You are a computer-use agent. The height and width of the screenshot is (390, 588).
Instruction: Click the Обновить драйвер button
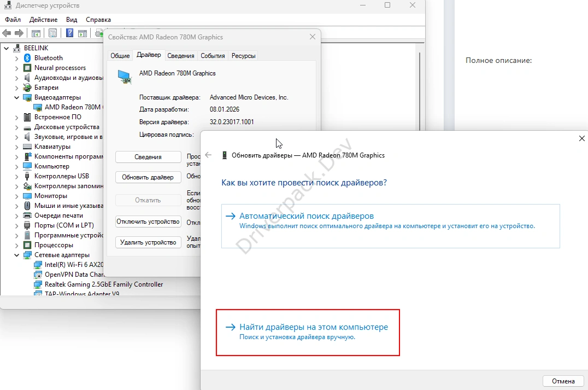148,177
